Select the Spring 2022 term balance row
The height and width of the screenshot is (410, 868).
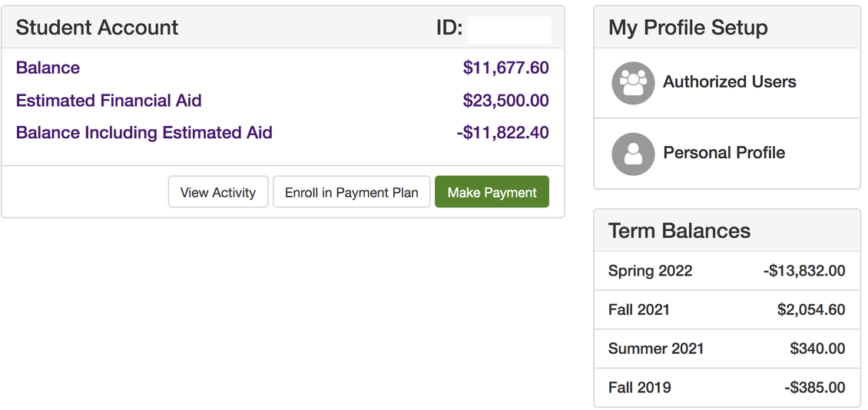point(727,270)
